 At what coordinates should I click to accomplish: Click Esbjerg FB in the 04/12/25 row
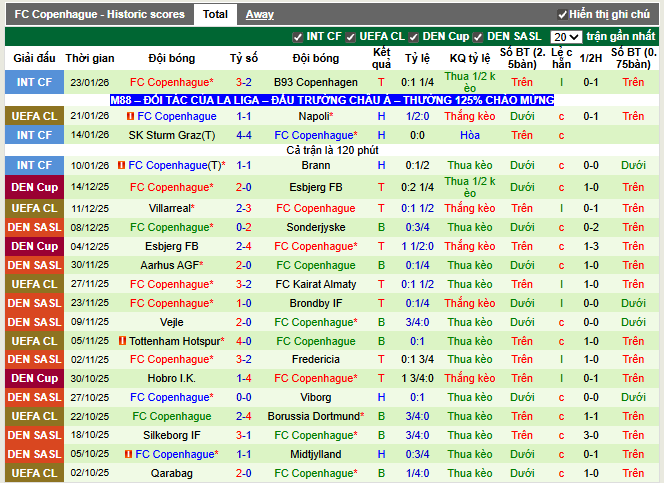172,246
